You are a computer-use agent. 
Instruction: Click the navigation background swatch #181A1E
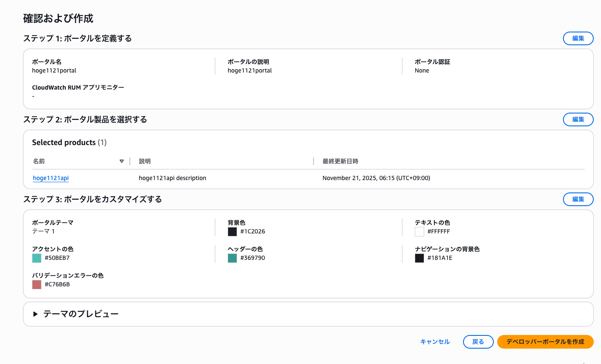[x=419, y=258]
